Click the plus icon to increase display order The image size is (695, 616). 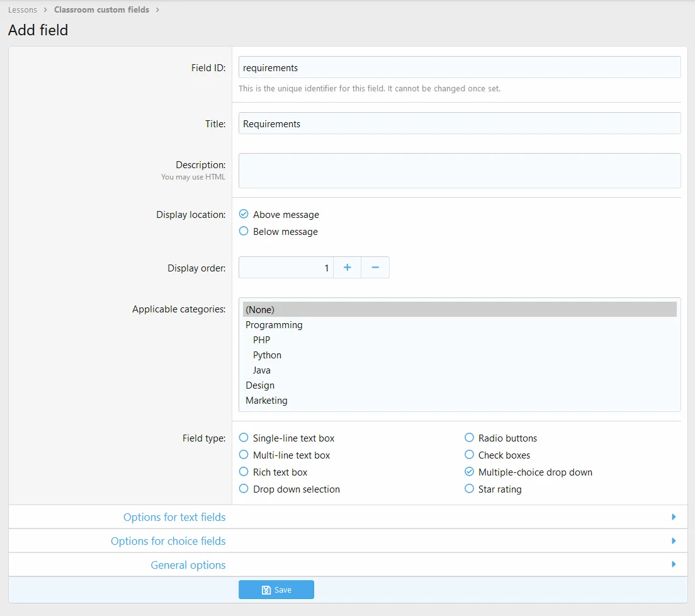(x=347, y=268)
